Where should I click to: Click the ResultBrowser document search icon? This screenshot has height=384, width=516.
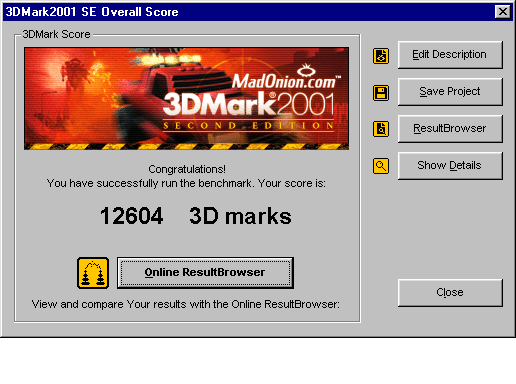[x=381, y=129]
